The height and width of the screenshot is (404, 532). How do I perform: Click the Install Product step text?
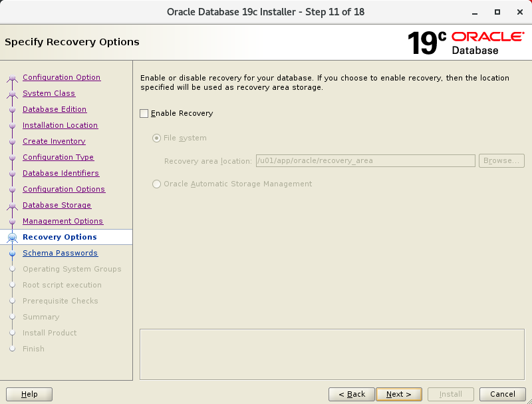(49, 333)
